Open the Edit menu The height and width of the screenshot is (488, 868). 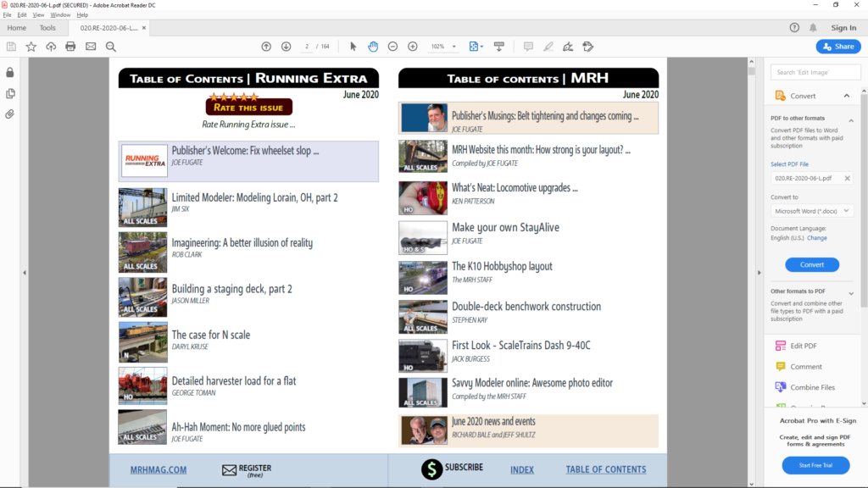tap(22, 15)
